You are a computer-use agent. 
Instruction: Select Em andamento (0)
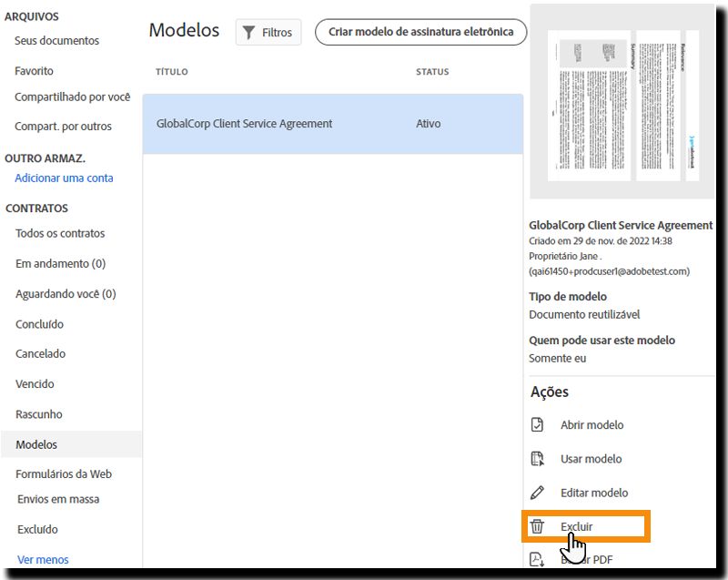(x=60, y=264)
